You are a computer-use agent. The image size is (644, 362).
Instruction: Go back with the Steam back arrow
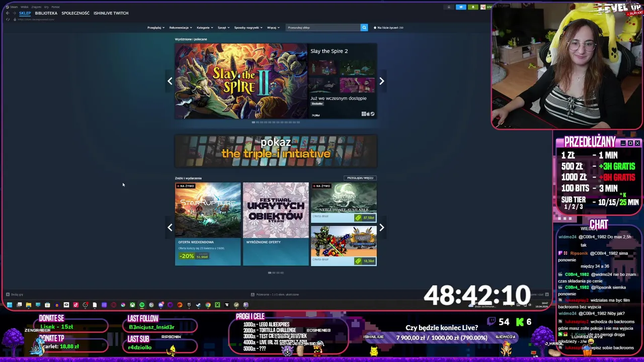coord(8,13)
